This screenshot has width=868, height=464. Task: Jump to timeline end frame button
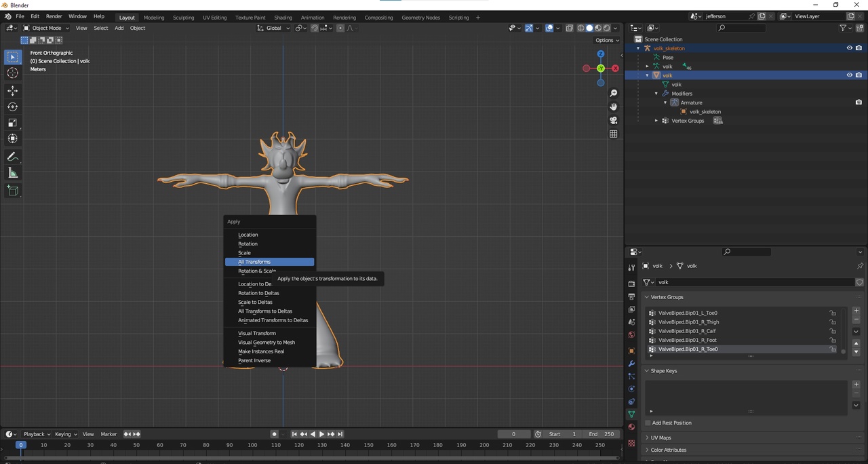click(340, 434)
